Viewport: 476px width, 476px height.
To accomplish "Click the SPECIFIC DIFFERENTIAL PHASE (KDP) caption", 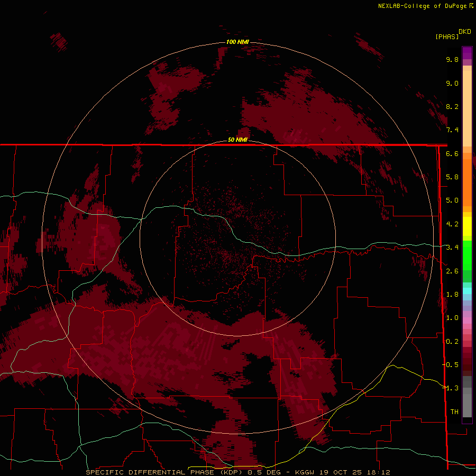I will click(x=163, y=472).
